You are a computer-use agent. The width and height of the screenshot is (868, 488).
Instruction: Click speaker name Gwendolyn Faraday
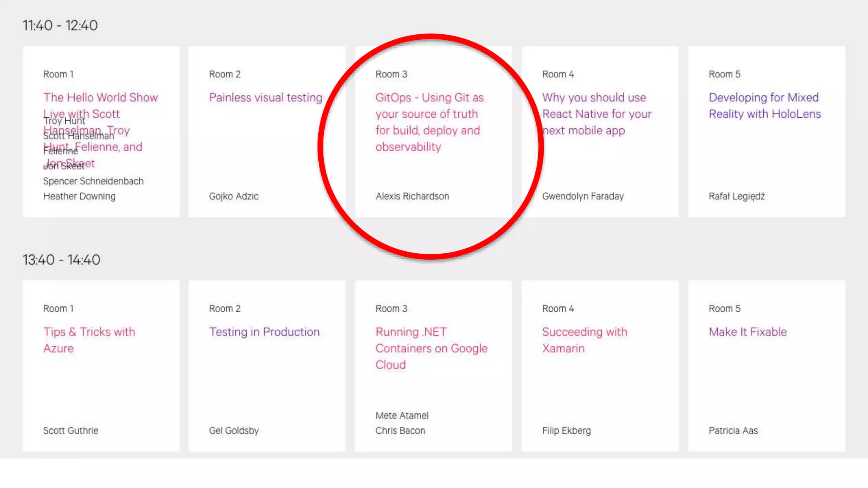click(x=583, y=196)
